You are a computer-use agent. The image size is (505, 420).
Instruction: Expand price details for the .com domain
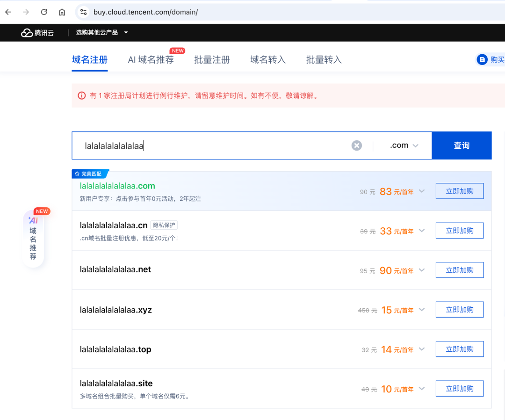(422, 191)
